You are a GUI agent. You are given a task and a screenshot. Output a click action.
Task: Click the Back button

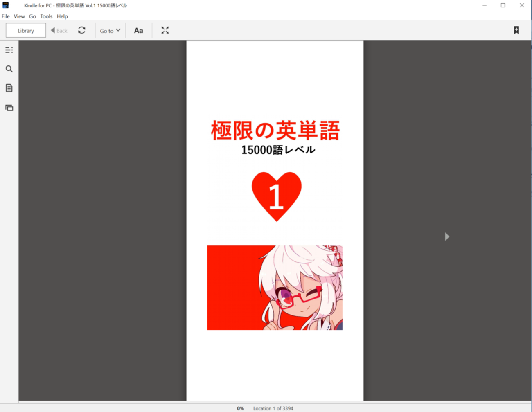[x=59, y=30]
